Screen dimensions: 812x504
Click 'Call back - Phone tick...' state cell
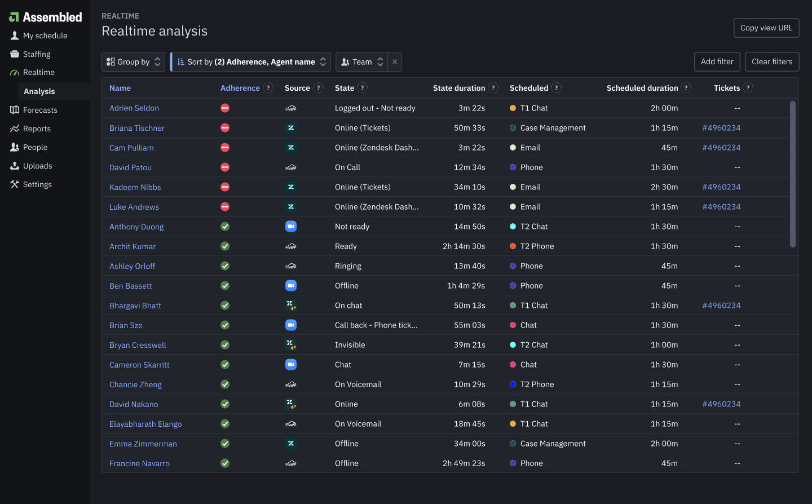click(x=376, y=325)
